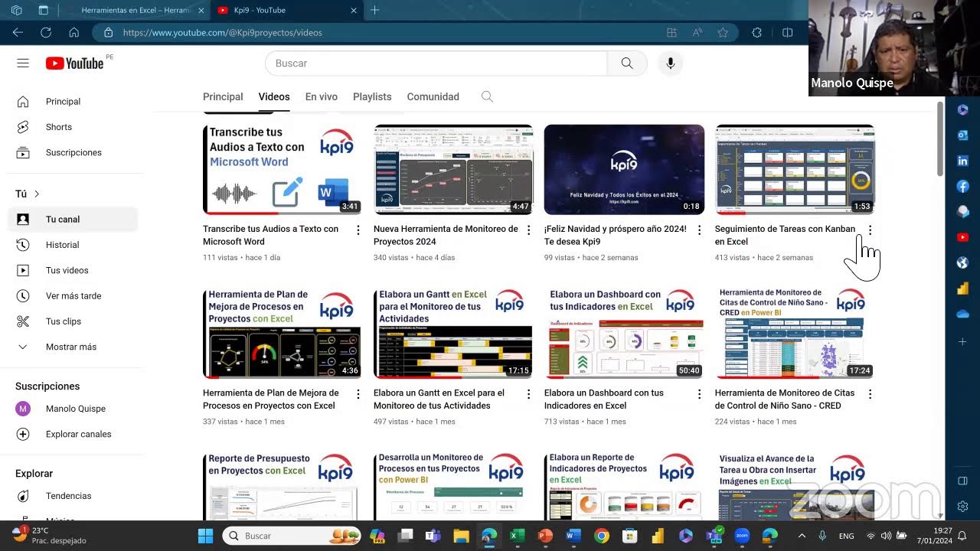This screenshot has width=980, height=551.
Task: Open Manolo Quispe subscription channel
Action: tap(75, 409)
